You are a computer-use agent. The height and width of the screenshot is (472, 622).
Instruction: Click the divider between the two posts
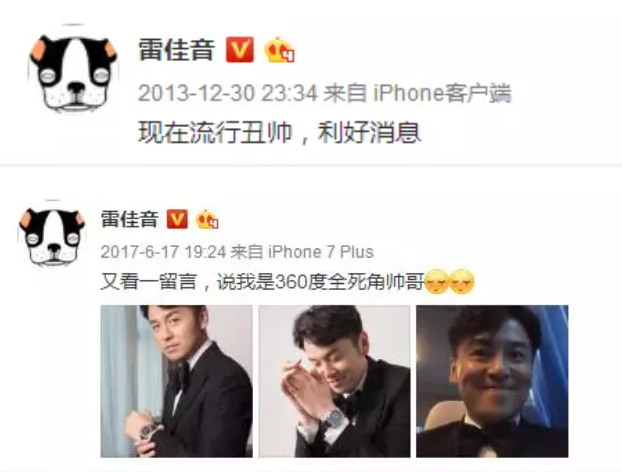click(311, 165)
